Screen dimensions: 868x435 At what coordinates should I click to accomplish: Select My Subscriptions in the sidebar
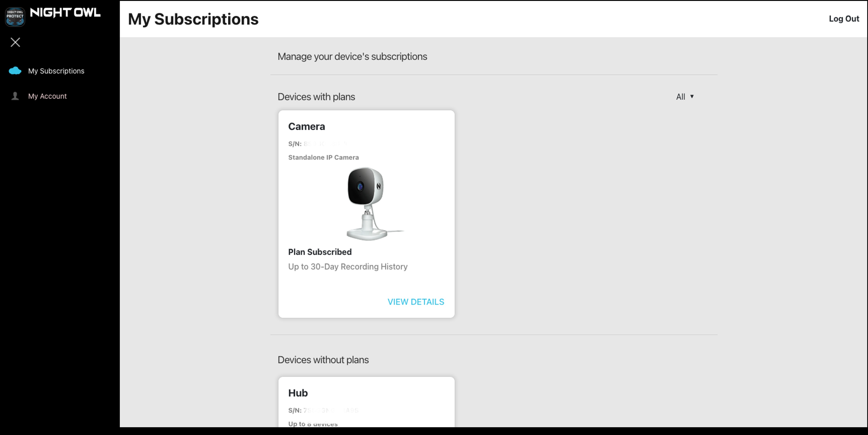click(x=56, y=71)
